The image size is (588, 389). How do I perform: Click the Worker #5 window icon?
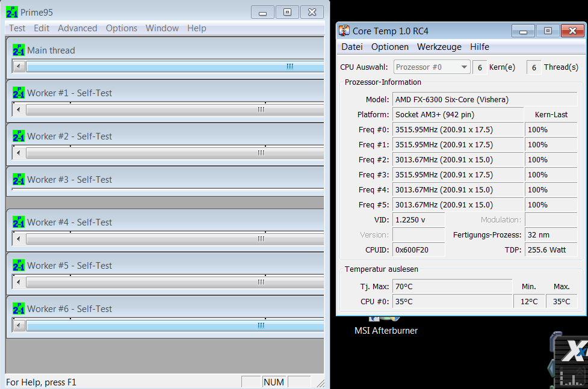19,265
